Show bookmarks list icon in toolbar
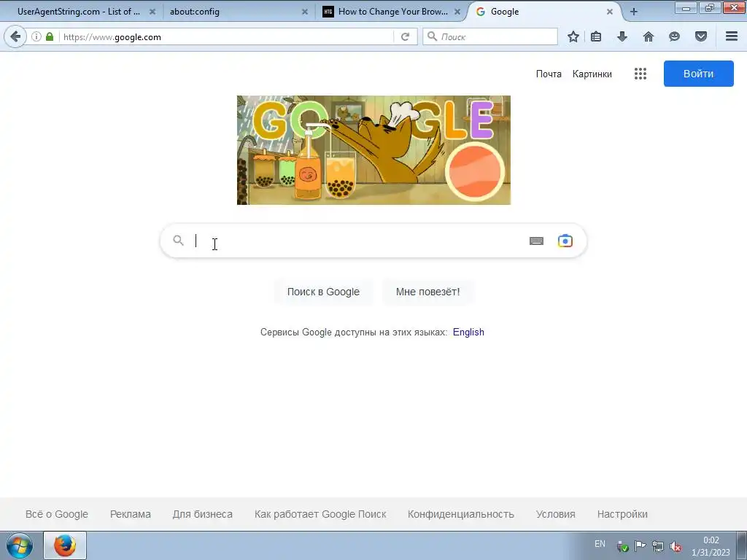 596,36
